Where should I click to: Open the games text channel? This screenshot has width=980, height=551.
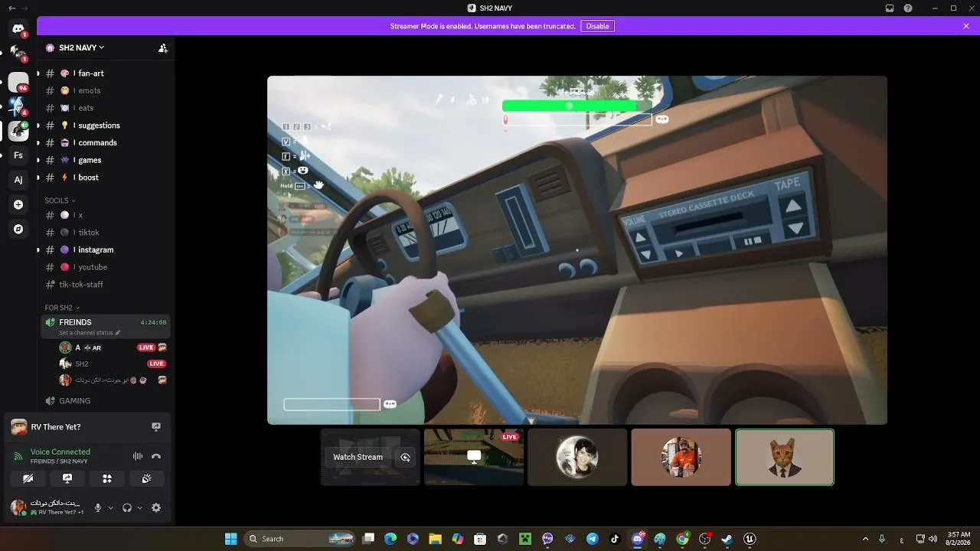106,160
